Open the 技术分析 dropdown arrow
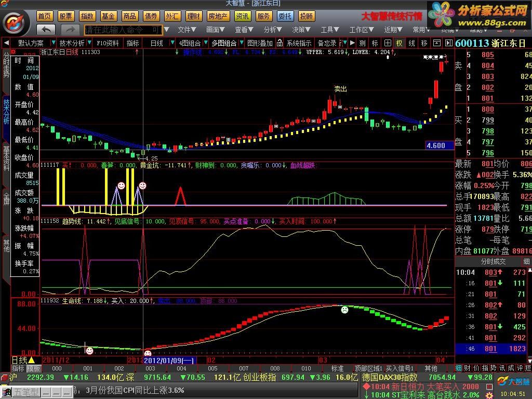 pos(89,43)
